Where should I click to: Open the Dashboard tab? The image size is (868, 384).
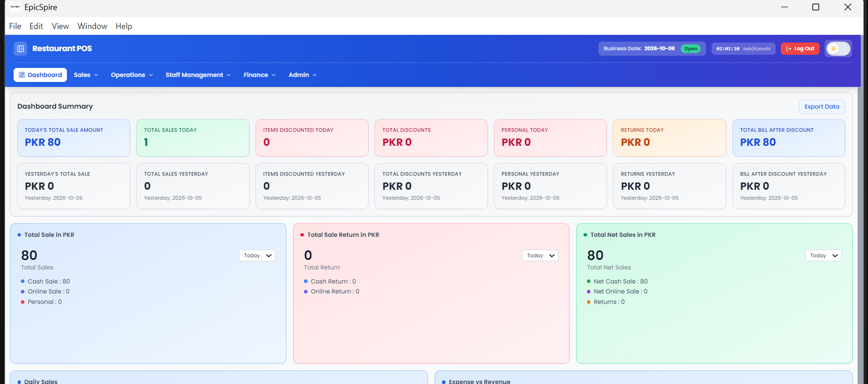(40, 75)
